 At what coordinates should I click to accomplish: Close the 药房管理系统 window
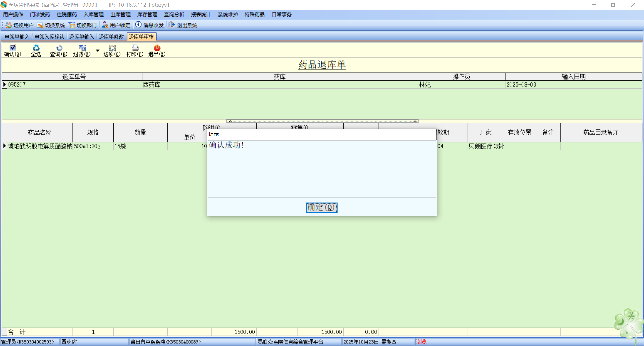coord(633,5)
